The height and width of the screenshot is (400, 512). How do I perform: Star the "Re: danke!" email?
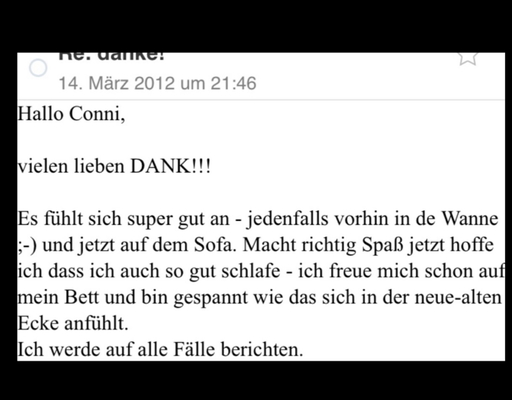[x=468, y=59]
